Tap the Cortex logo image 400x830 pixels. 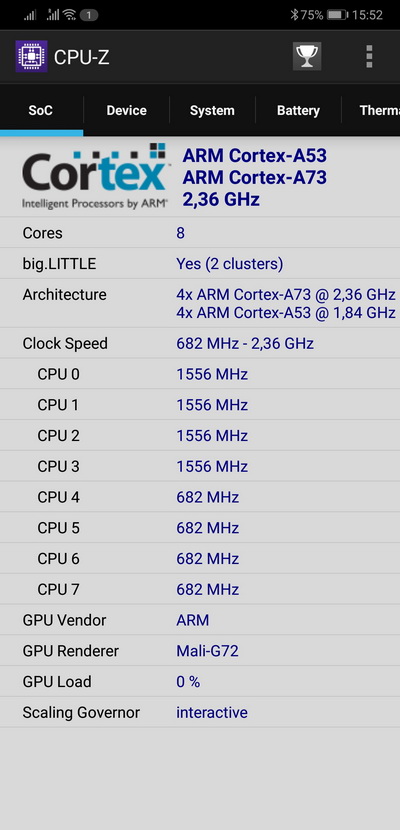[x=95, y=176]
